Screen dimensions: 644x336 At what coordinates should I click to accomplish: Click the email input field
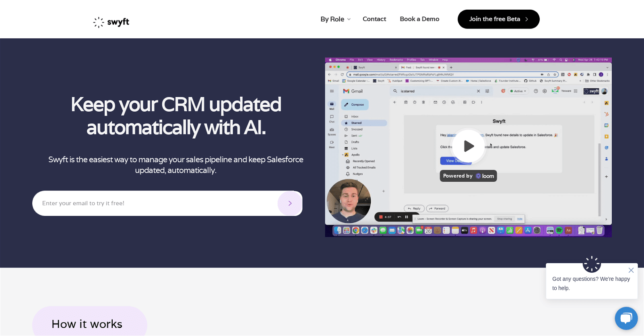point(155,203)
